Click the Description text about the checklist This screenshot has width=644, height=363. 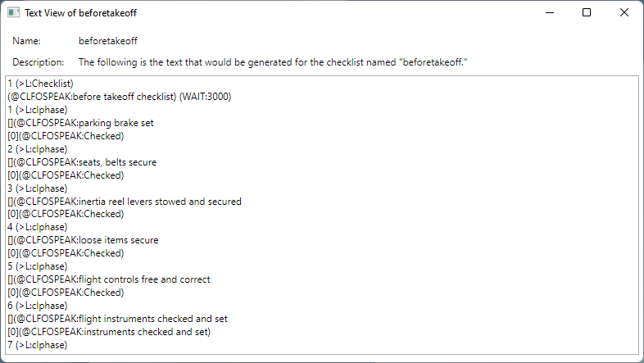[x=273, y=62]
